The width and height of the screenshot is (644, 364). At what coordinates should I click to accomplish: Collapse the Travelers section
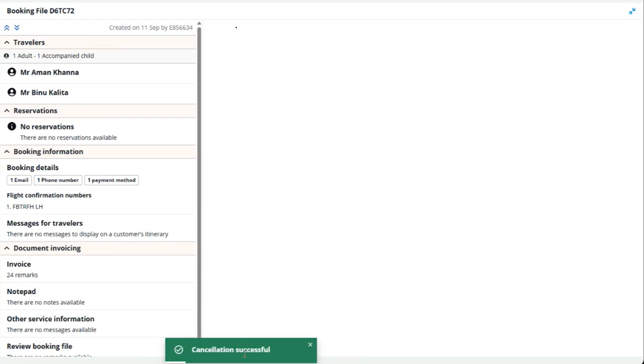click(x=7, y=42)
